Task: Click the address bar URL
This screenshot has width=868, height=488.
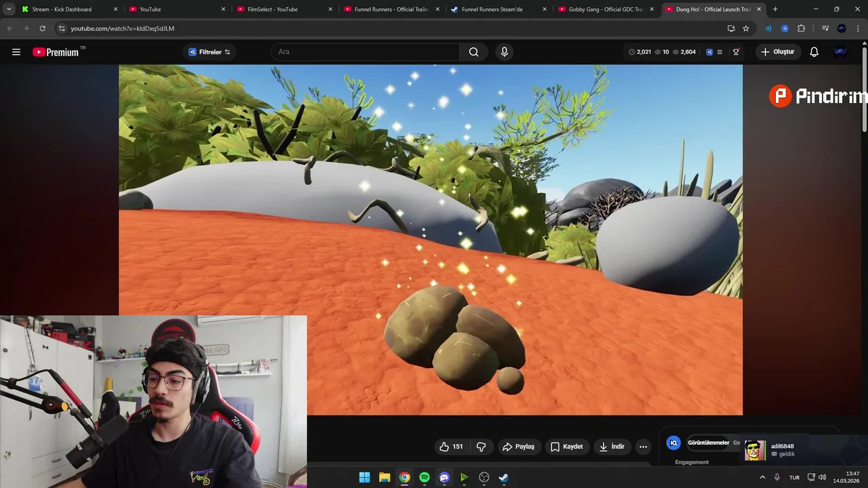Action: point(122,28)
